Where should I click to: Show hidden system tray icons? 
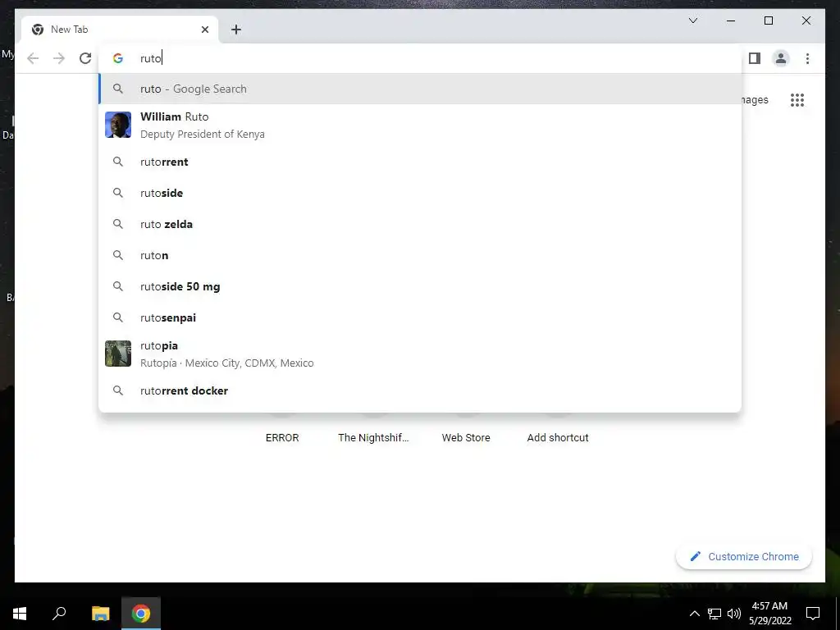pyautogui.click(x=694, y=614)
